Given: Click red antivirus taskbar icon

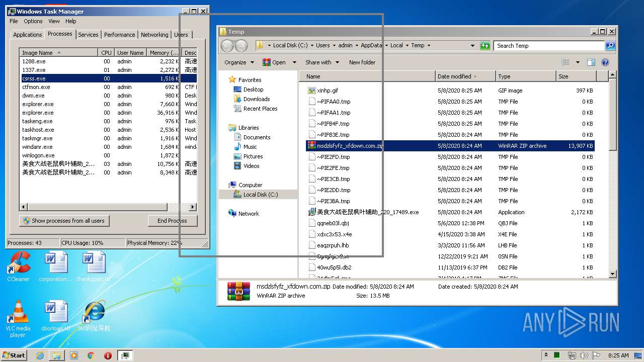Looking at the screenshot, I should point(108,355).
